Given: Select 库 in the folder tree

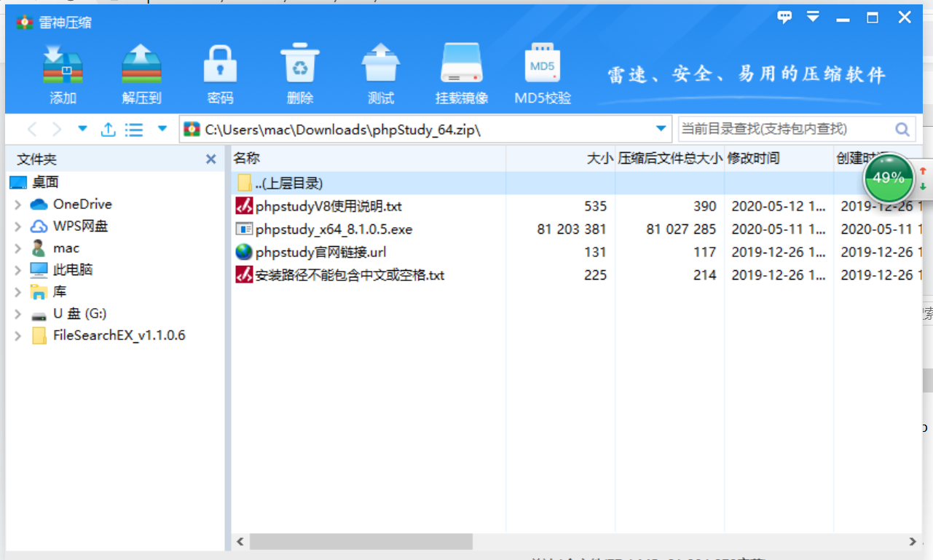Looking at the screenshot, I should [60, 292].
